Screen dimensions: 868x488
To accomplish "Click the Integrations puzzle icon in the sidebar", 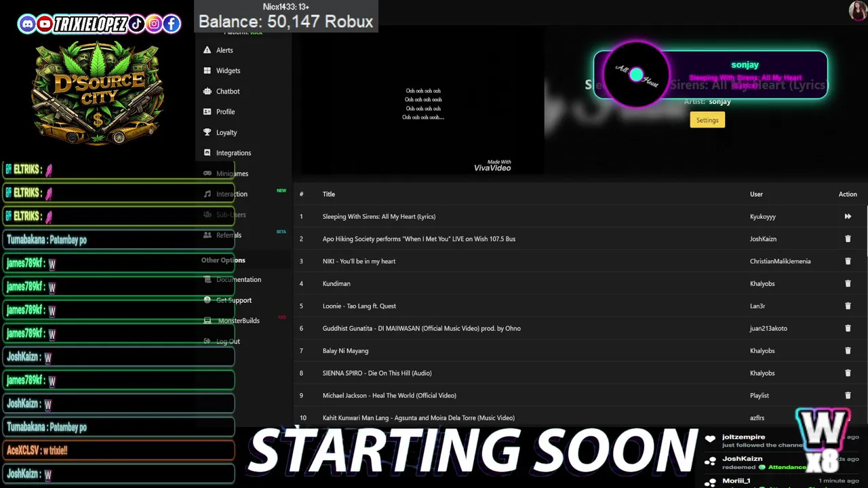I will coord(208,152).
